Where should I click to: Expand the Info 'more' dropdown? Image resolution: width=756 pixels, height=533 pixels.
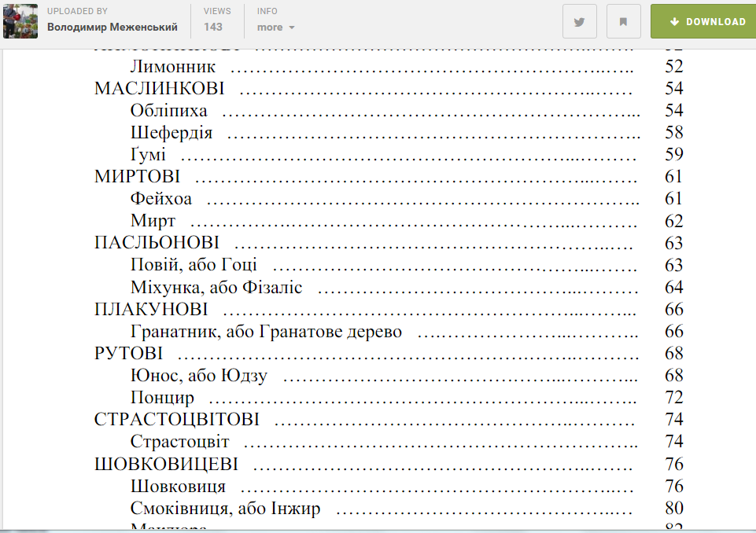tap(275, 28)
